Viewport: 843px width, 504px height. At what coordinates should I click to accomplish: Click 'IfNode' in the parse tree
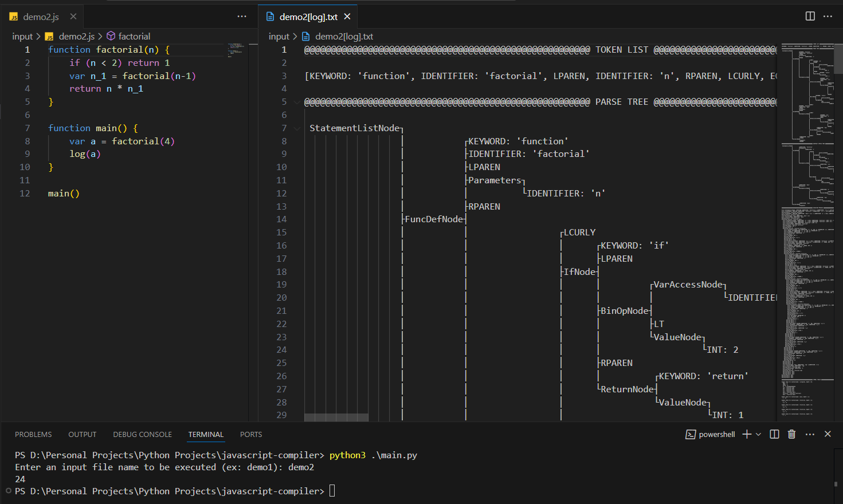pos(579,272)
